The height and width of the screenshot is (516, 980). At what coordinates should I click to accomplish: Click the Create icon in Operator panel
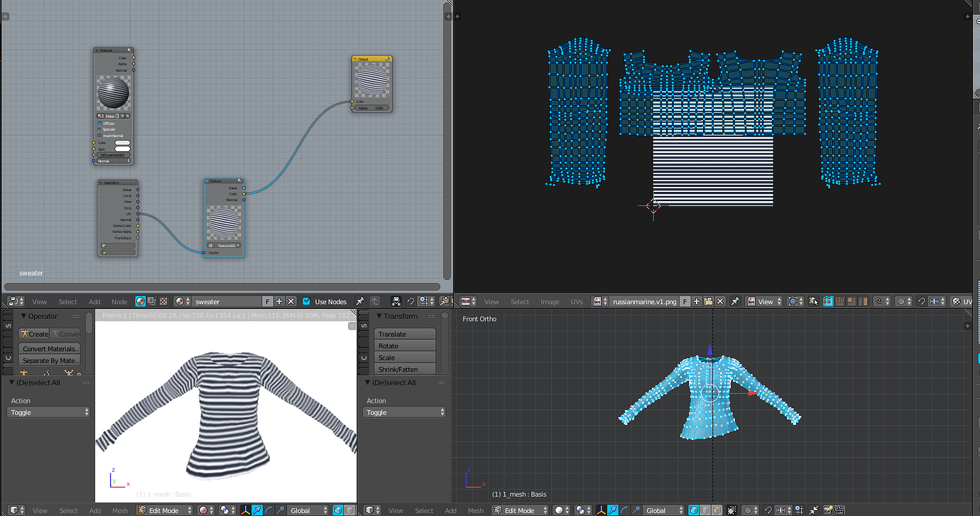click(x=34, y=334)
